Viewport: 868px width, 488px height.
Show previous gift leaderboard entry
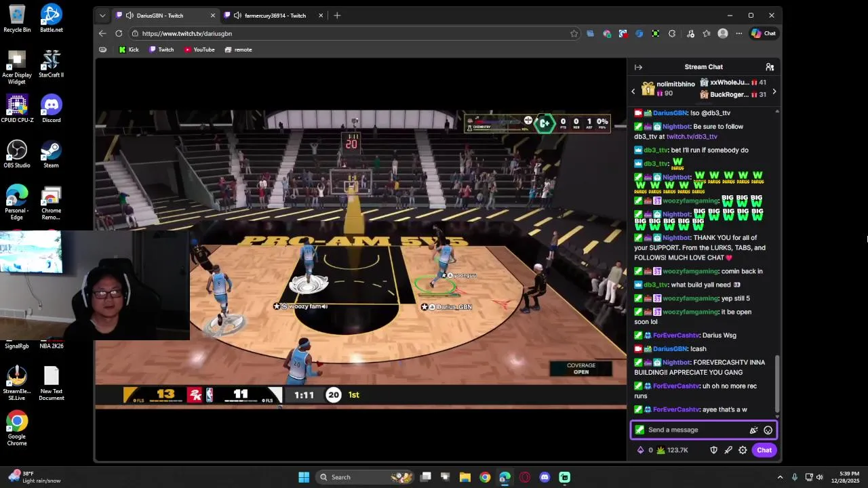click(633, 91)
